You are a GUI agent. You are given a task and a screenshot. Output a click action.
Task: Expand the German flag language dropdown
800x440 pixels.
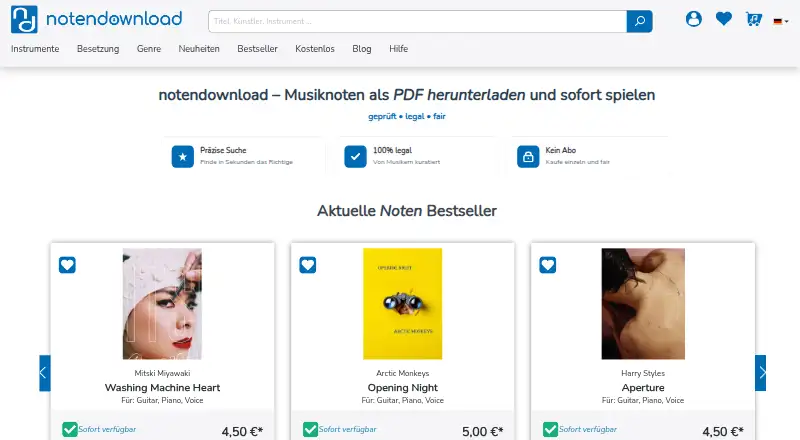781,21
